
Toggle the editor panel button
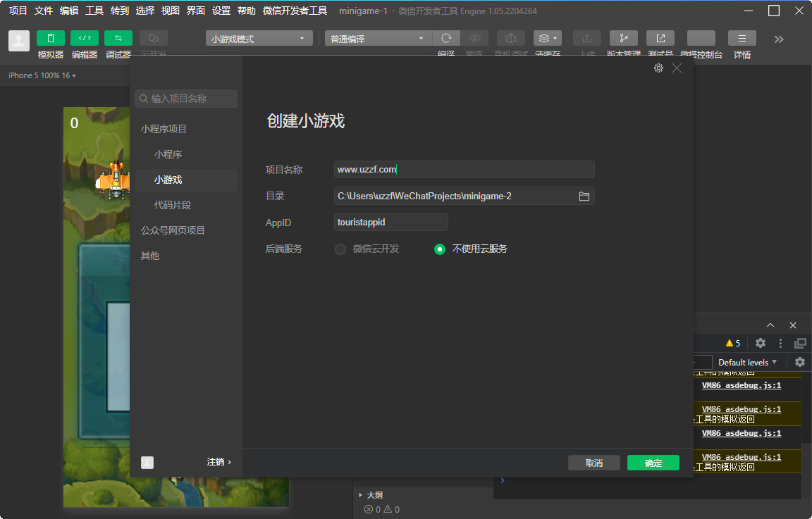[85, 38]
